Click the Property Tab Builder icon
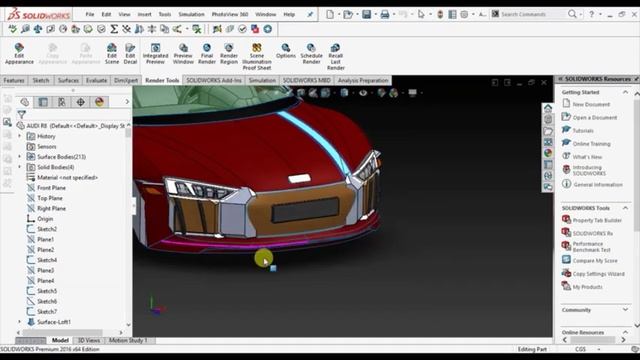The height and width of the screenshot is (360, 640). [x=566, y=220]
